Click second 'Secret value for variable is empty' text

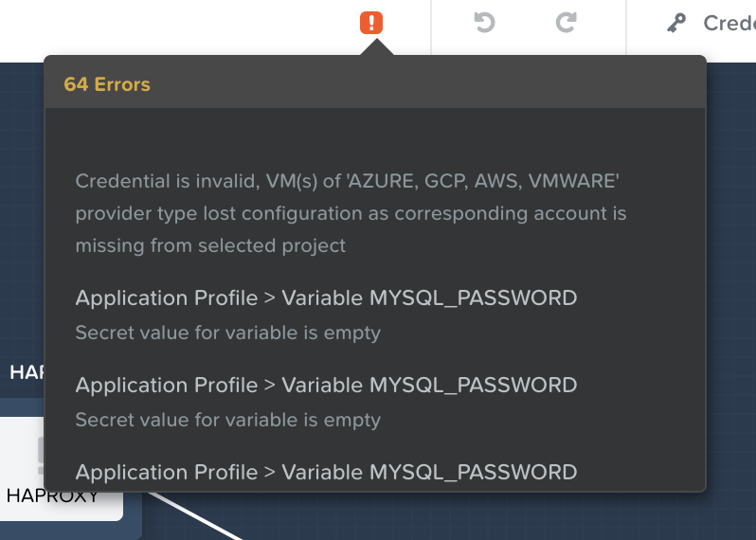point(228,420)
